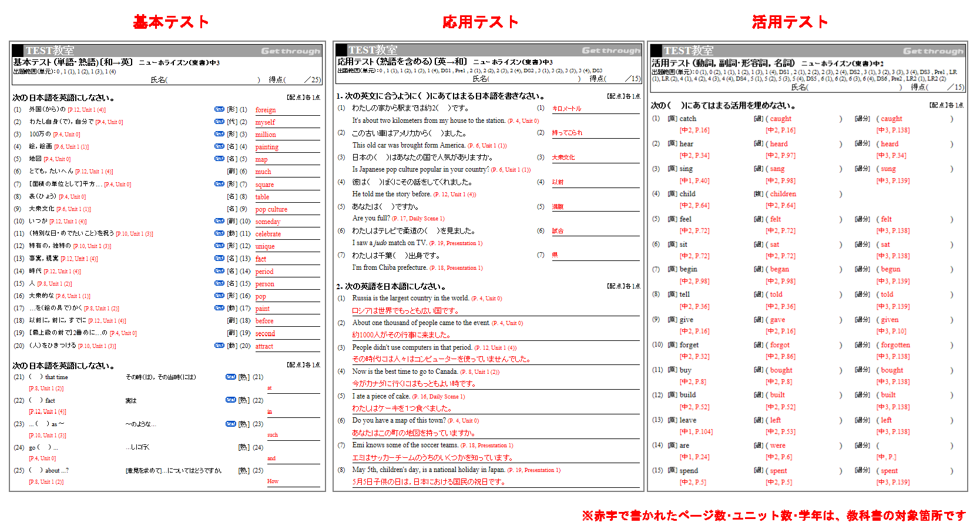Select the answer 'myself'

pyautogui.click(x=265, y=122)
